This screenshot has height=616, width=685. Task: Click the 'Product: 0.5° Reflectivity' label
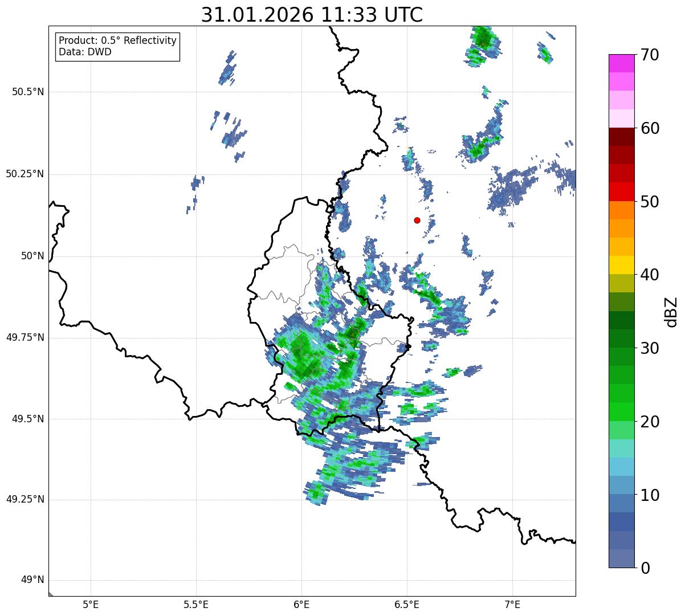click(x=117, y=41)
